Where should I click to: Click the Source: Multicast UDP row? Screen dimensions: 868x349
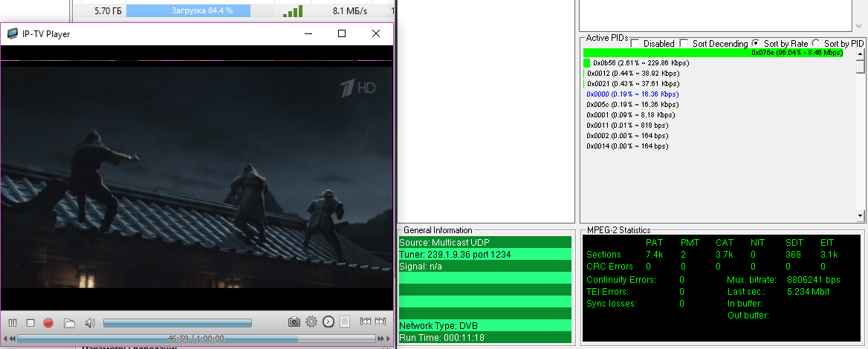click(x=485, y=242)
